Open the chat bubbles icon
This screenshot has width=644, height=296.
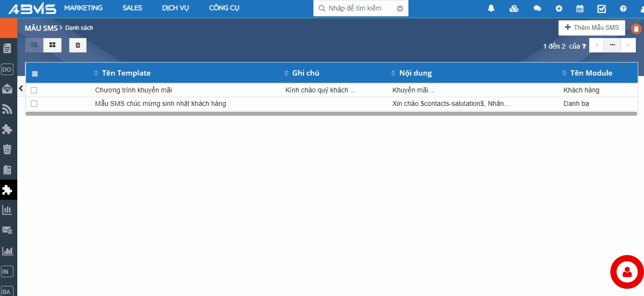tap(537, 8)
